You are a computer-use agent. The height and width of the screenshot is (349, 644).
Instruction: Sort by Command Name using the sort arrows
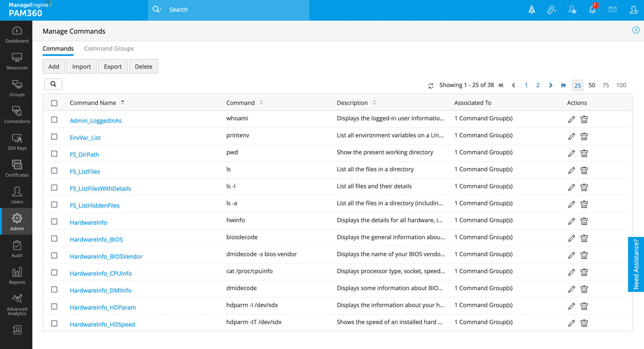point(122,102)
